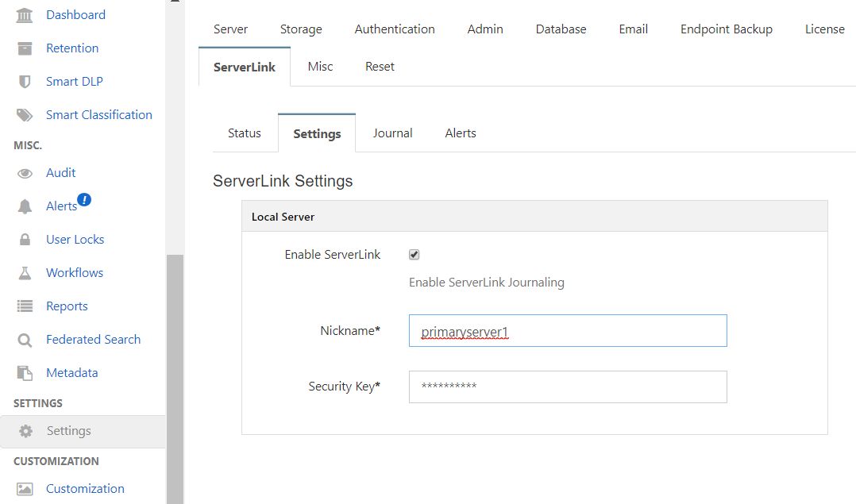This screenshot has width=856, height=504.
Task: Open User Locks link
Action: tap(75, 239)
